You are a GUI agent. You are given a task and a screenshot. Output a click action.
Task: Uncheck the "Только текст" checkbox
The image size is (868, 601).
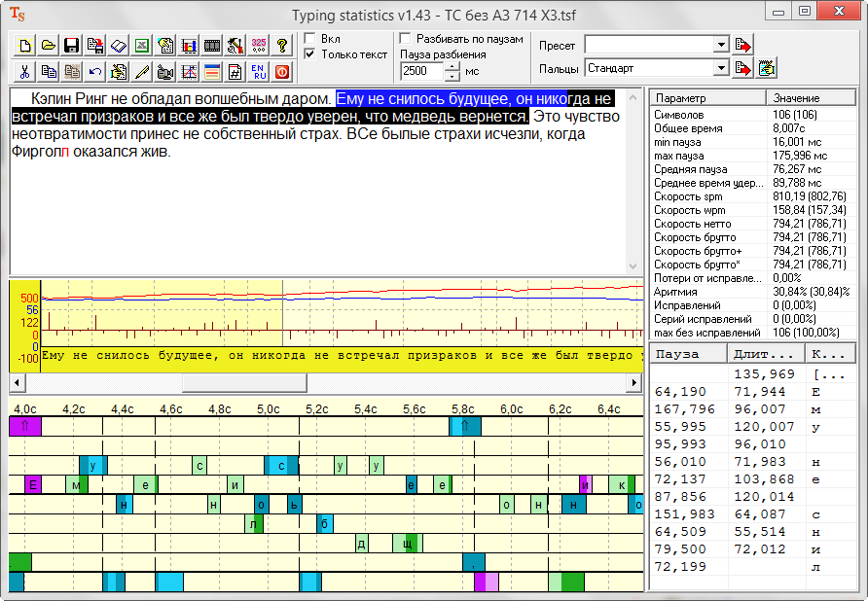pyautogui.click(x=309, y=54)
